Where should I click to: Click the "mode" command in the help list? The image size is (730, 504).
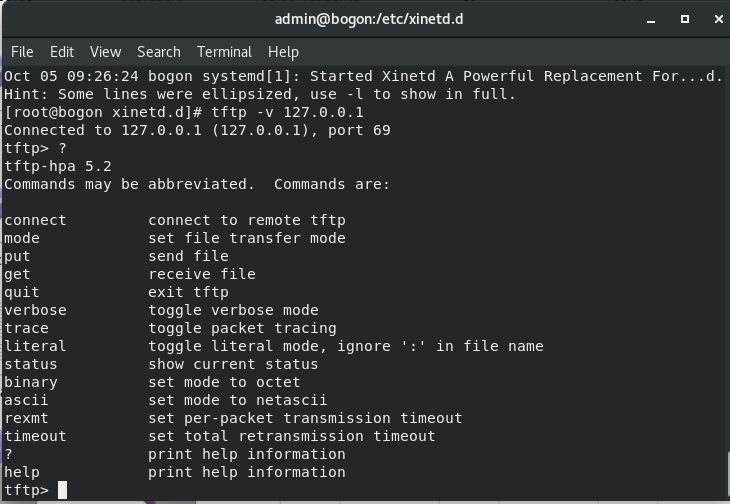pyautogui.click(x=22, y=238)
